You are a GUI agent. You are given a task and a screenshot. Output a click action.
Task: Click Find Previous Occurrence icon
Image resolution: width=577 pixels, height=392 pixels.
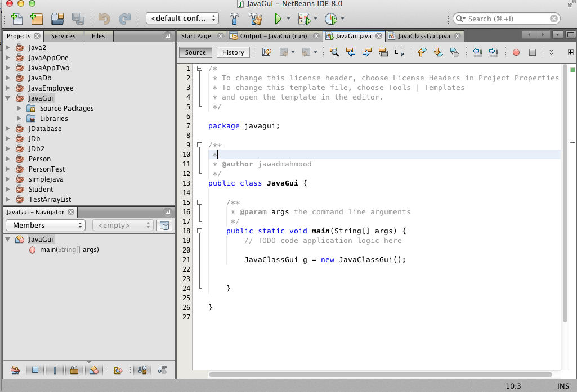(x=351, y=52)
